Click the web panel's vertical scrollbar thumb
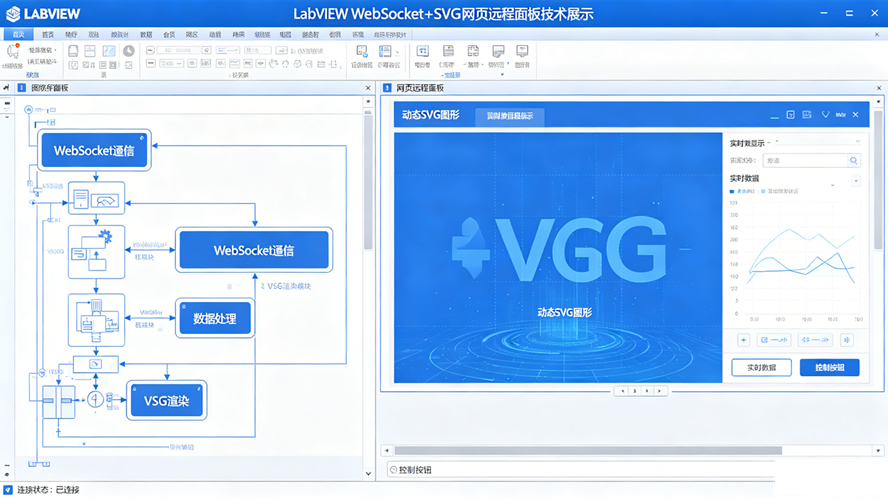This screenshot has width=888, height=498. point(878,180)
